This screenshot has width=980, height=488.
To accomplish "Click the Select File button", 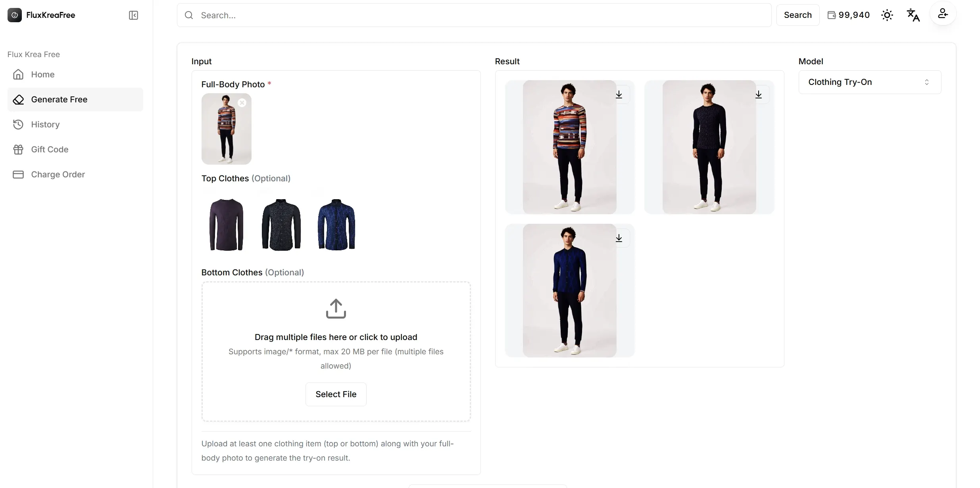I will coord(336,394).
